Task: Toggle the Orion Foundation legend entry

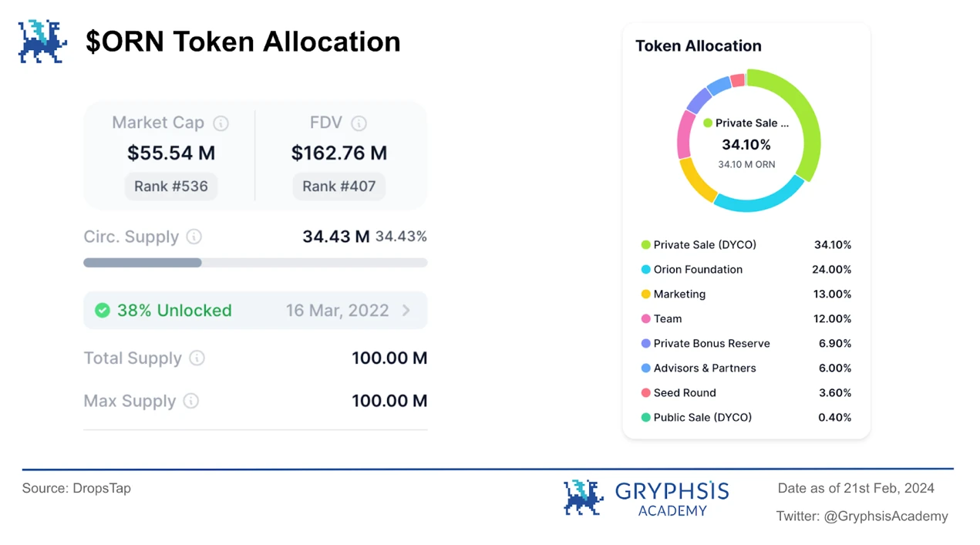Action: (x=697, y=270)
